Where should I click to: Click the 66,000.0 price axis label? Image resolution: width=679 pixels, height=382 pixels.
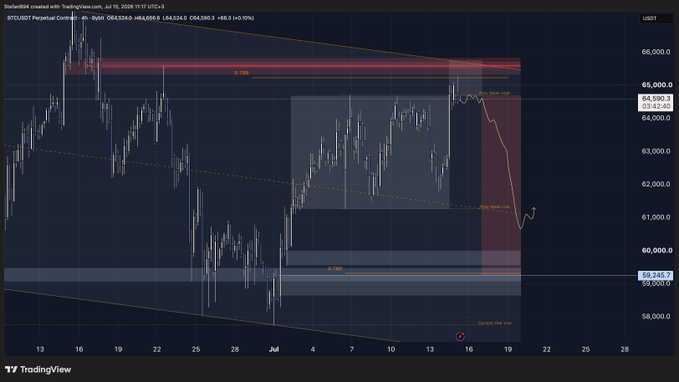click(x=656, y=52)
